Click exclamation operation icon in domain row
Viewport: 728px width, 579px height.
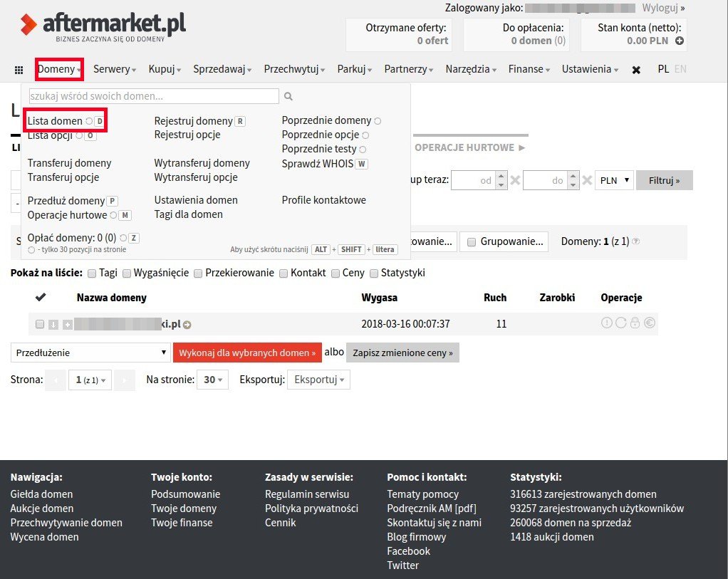click(606, 323)
